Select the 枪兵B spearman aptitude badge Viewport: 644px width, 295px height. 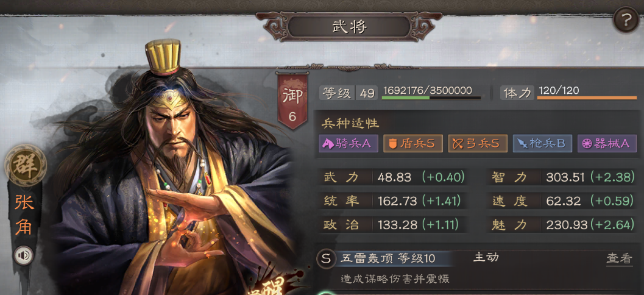click(x=542, y=143)
